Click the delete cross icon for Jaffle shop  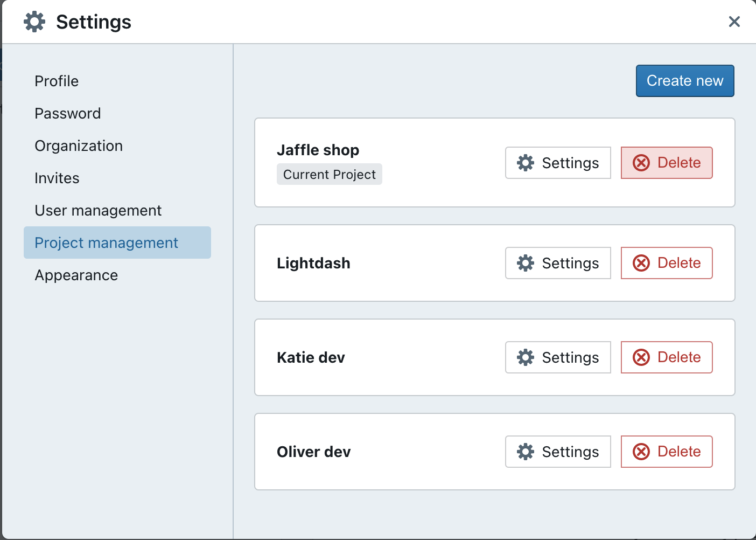[641, 163]
